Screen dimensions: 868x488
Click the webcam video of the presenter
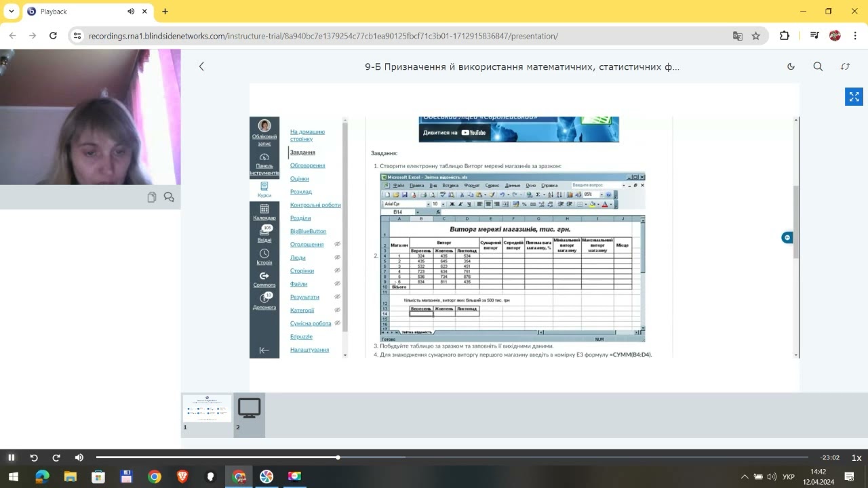coord(90,117)
